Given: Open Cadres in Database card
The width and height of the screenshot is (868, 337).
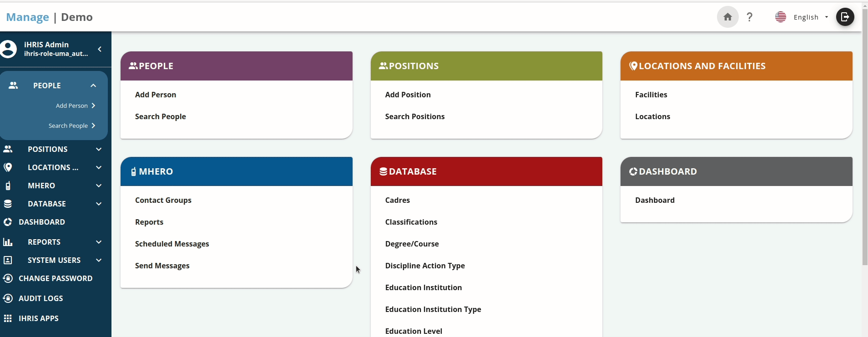Looking at the screenshot, I should point(398,200).
